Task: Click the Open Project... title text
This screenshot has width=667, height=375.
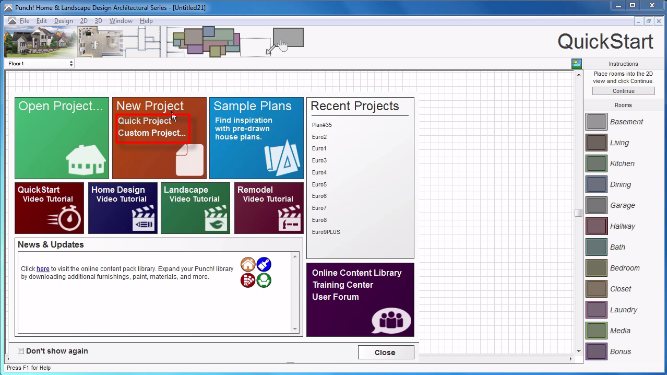Action: 61,106
